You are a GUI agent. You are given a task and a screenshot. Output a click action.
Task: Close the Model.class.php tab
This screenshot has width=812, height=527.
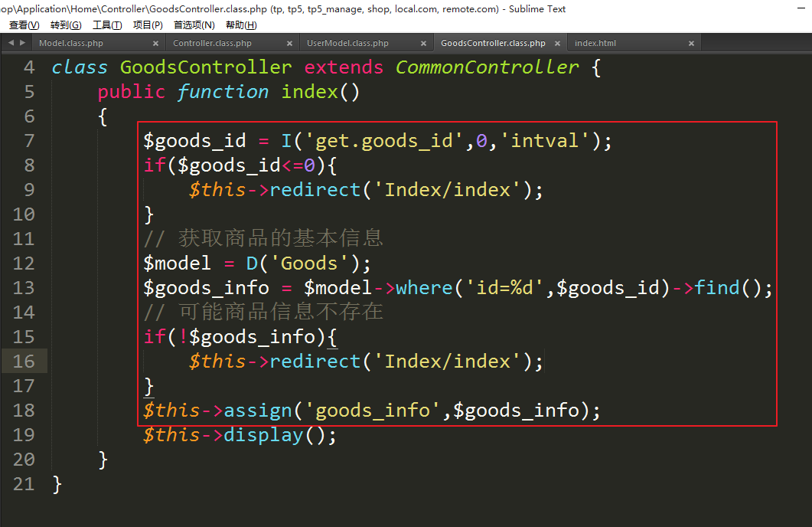point(155,44)
